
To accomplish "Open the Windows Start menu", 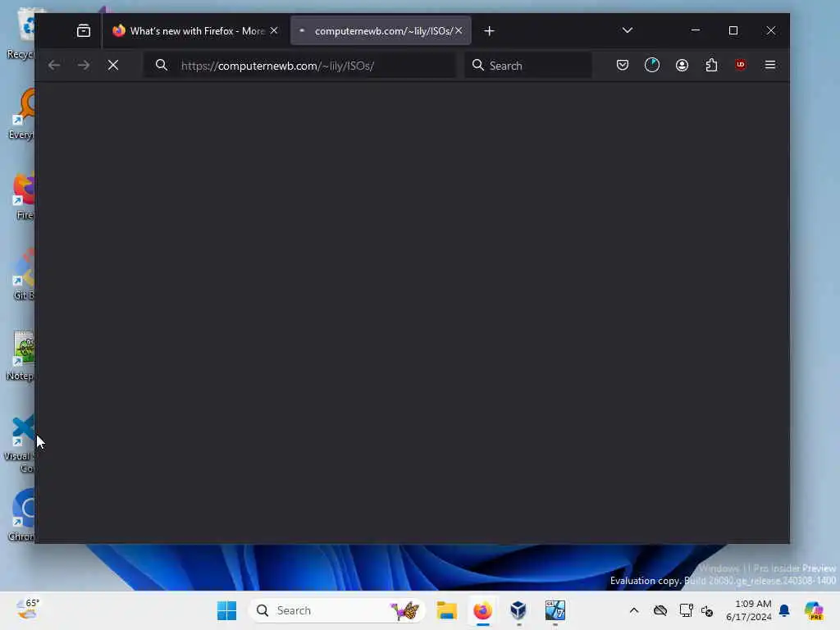I will [226, 610].
